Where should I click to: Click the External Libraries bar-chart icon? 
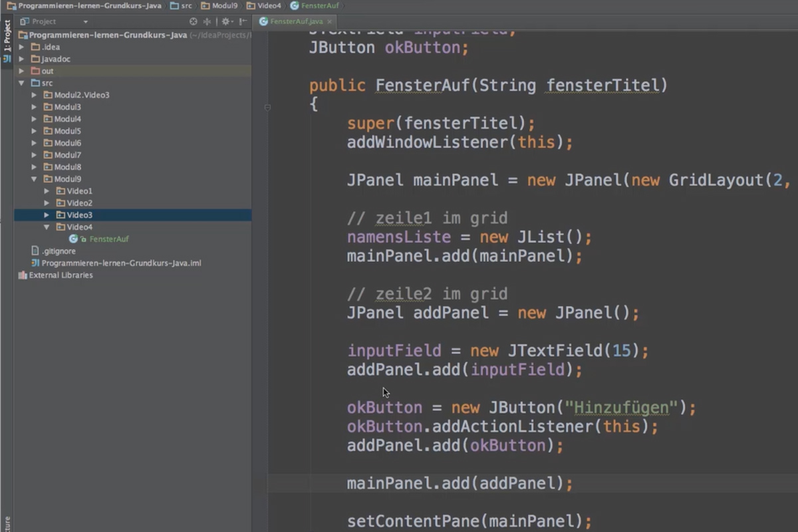point(23,275)
